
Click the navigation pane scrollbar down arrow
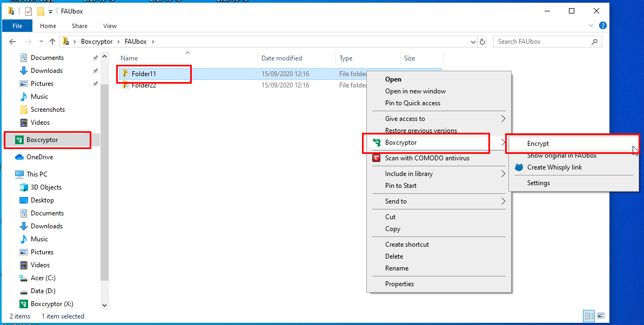104,306
